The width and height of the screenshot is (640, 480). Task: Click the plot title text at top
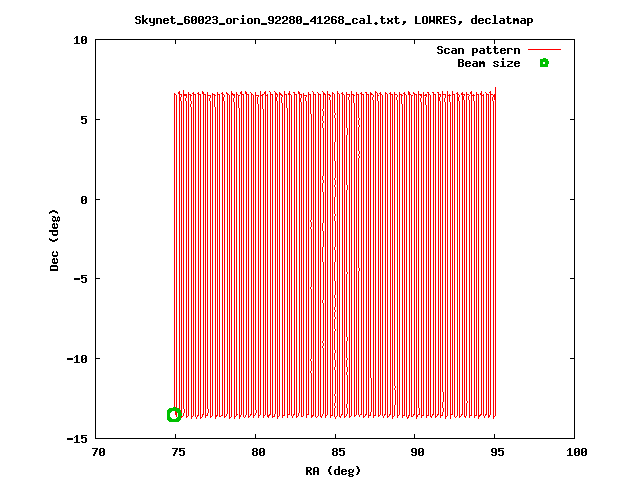click(333, 20)
